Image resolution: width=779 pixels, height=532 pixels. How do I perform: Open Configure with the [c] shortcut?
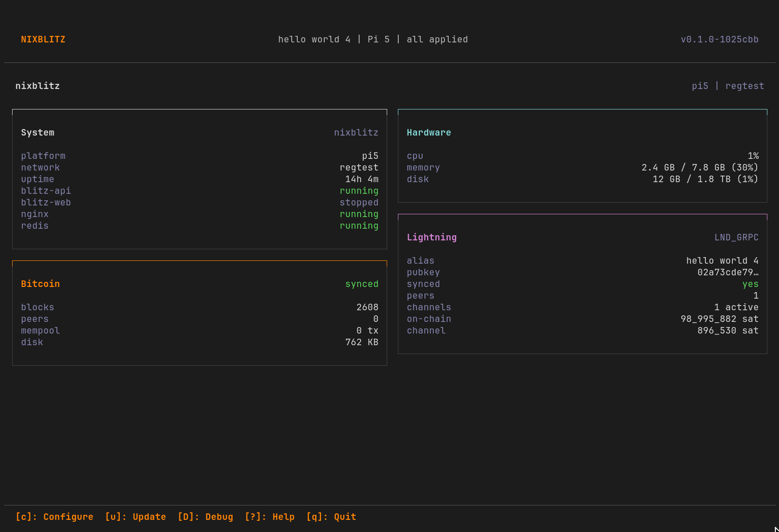click(55, 517)
